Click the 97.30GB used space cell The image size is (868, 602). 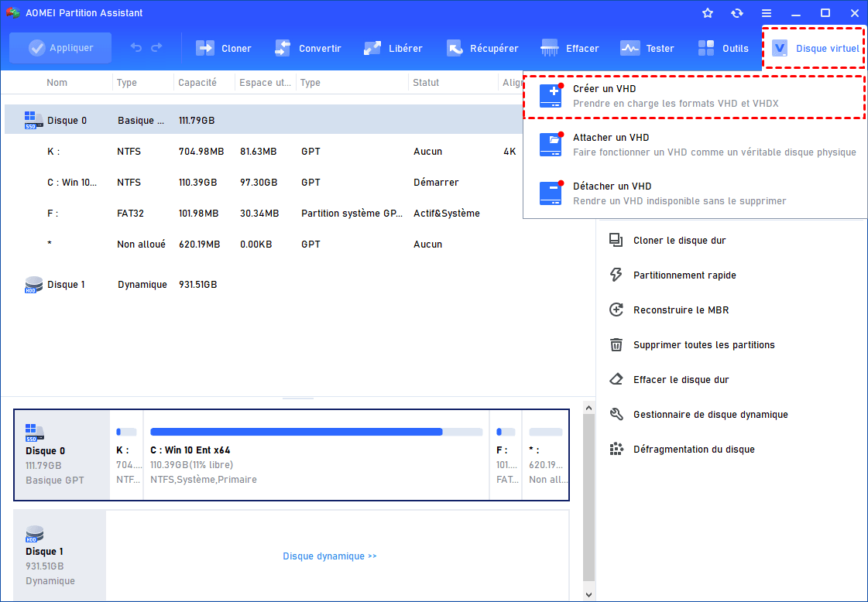[x=259, y=182]
